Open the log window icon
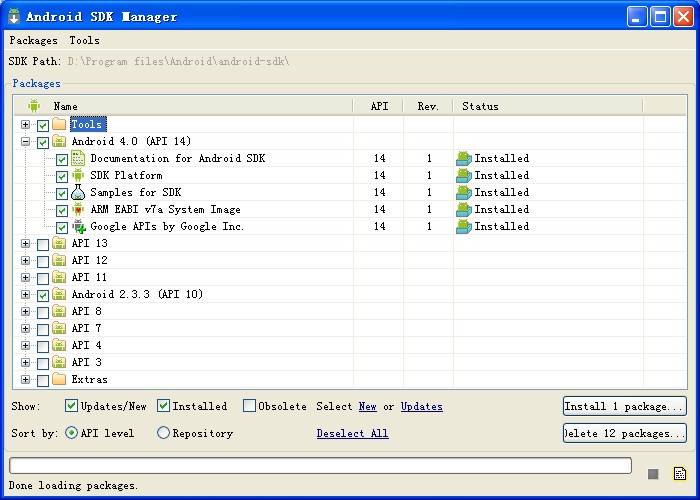This screenshot has width=700, height=500. (x=680, y=474)
